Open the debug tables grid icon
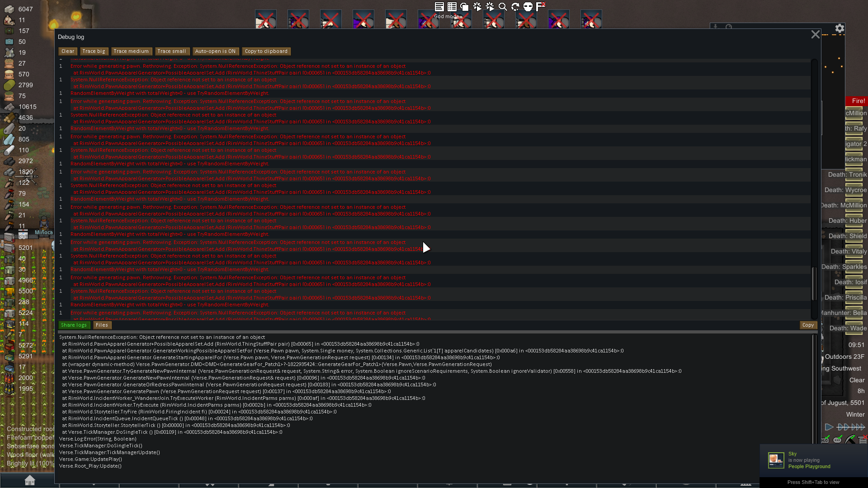868x488 pixels. coord(451,7)
